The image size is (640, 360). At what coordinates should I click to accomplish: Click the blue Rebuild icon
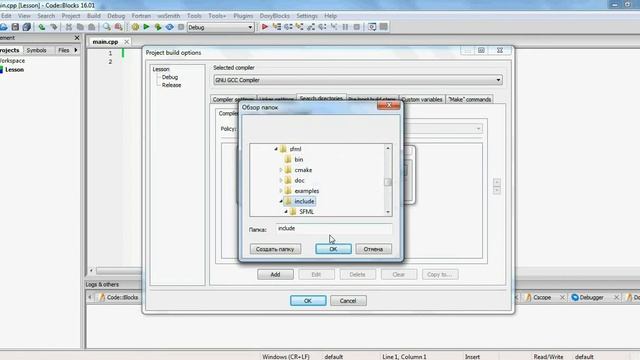pos(169,27)
